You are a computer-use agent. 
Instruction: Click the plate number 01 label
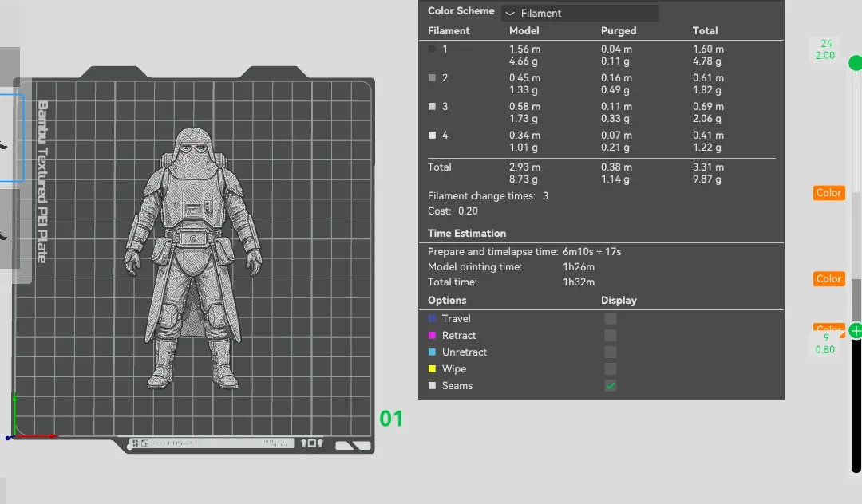391,419
